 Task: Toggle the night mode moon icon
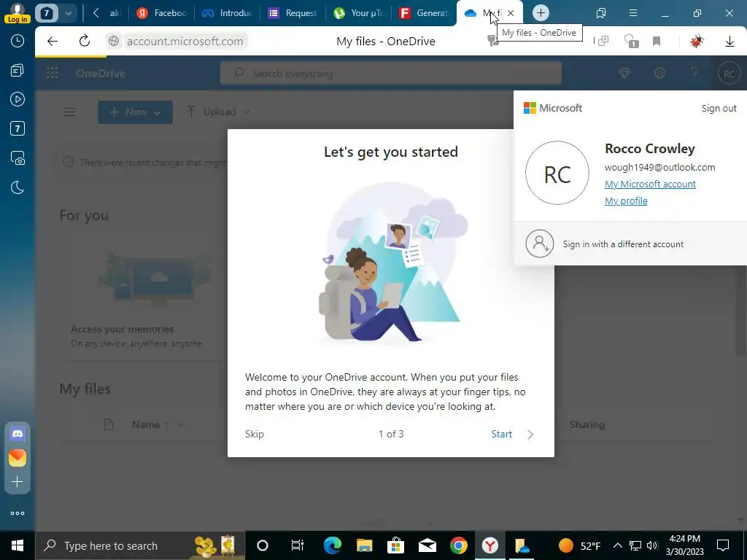tap(18, 187)
